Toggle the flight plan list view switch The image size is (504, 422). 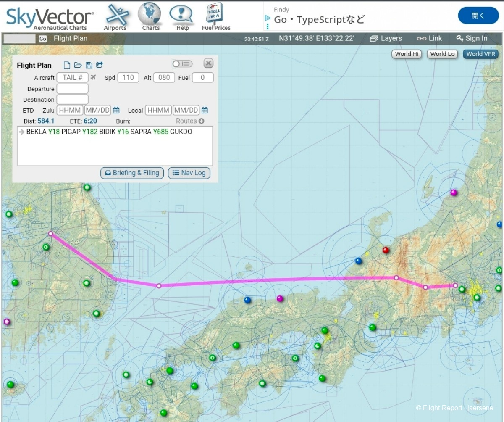click(x=182, y=64)
